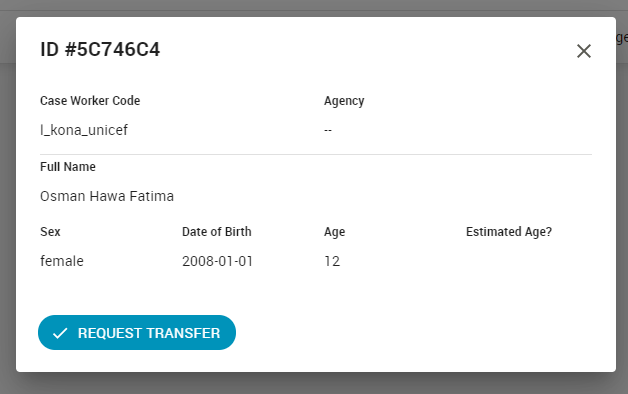Click the Estimated Age? label
Screen dimensions: 628x394
click(509, 232)
